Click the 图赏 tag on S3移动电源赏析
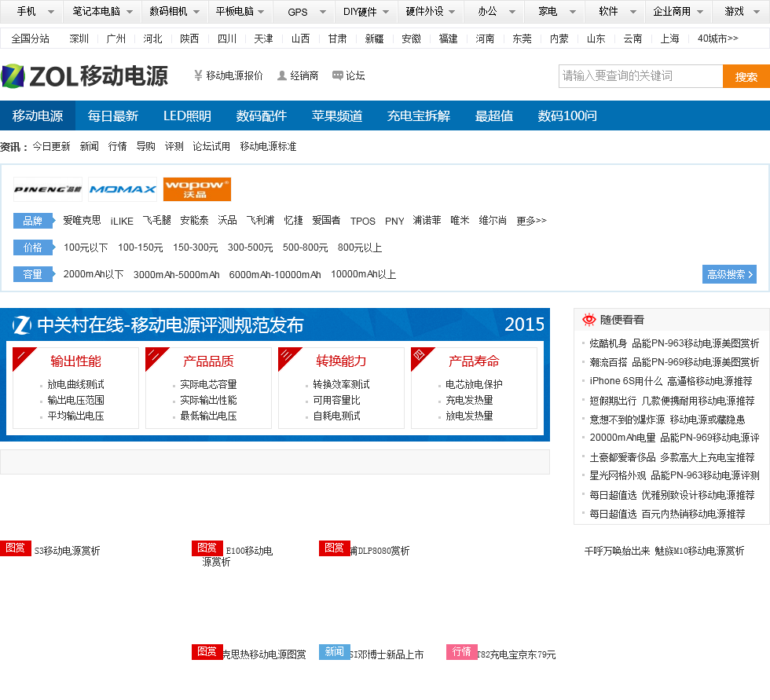 click(16, 548)
